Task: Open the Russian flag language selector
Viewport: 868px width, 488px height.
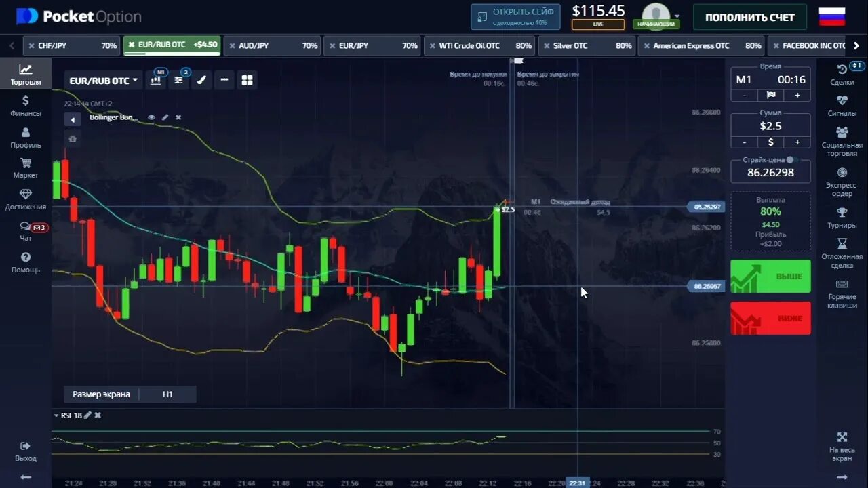Action: 831,16
